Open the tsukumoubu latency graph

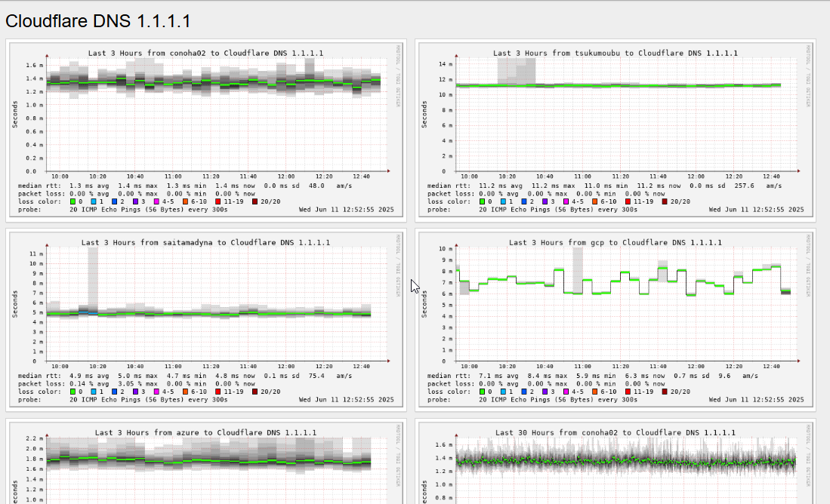pos(616,113)
